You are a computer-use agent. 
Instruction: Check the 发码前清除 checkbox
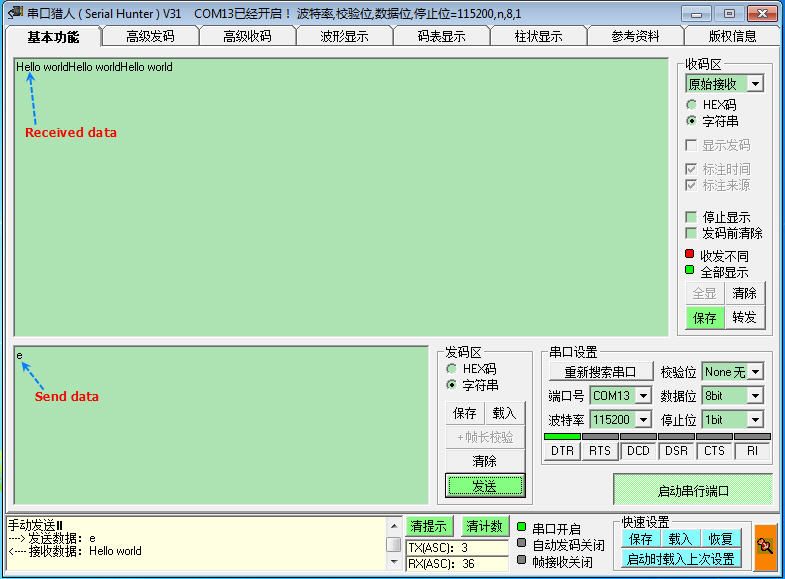click(x=691, y=233)
